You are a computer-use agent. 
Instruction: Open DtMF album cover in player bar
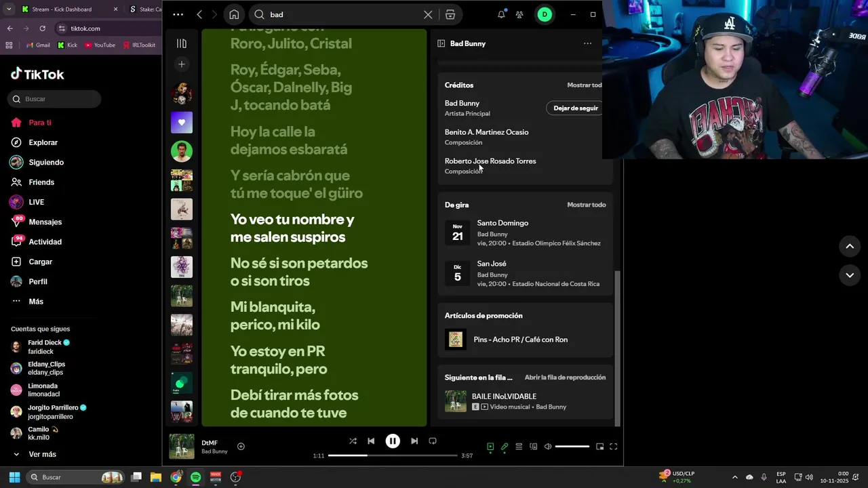point(182,447)
